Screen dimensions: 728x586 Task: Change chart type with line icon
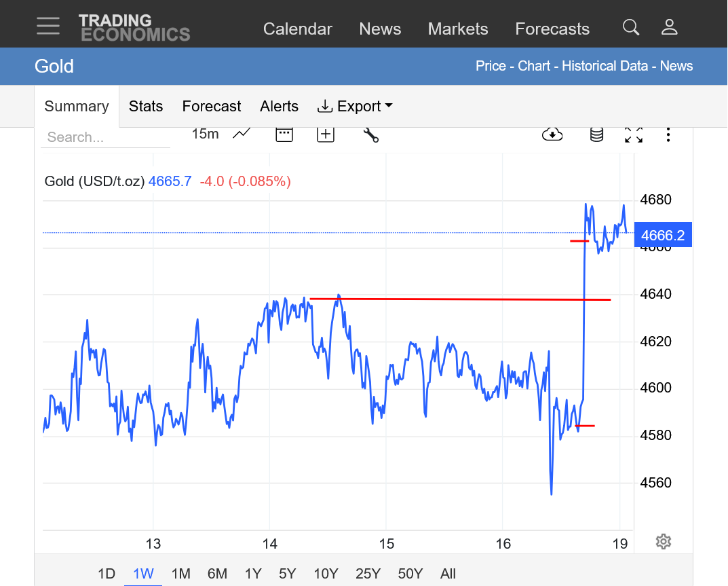tap(242, 134)
